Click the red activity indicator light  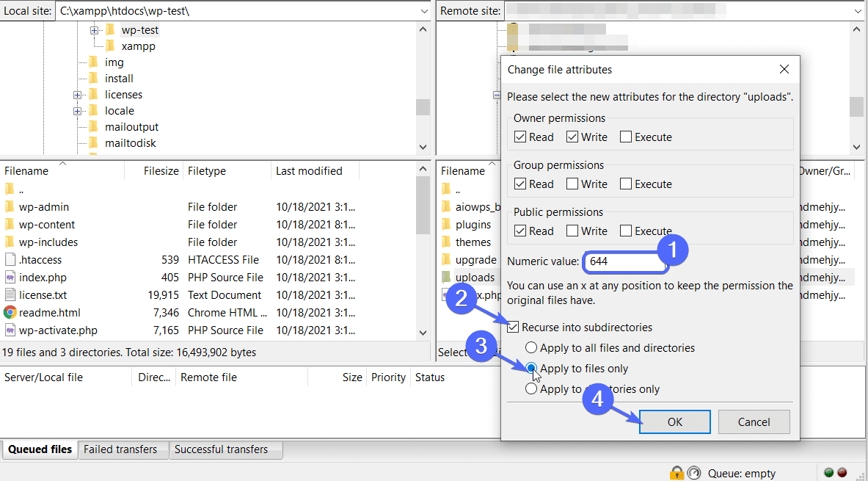[842, 473]
